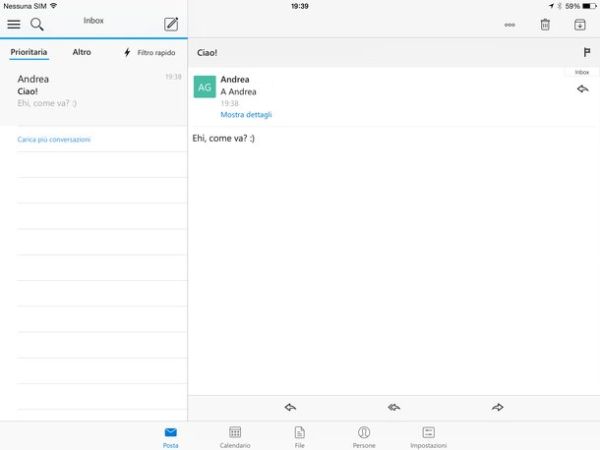The image size is (600, 450).
Task: Archive the open message
Action: click(580, 25)
